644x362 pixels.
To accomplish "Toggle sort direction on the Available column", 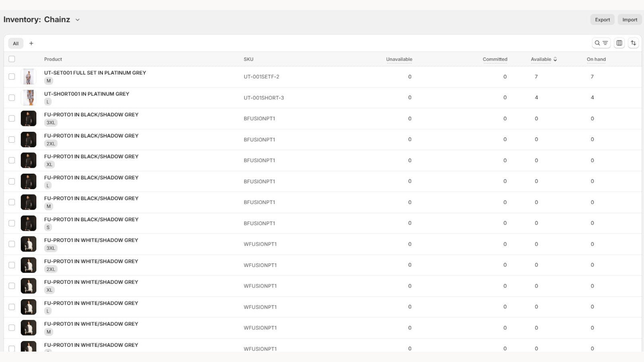I will [x=555, y=59].
